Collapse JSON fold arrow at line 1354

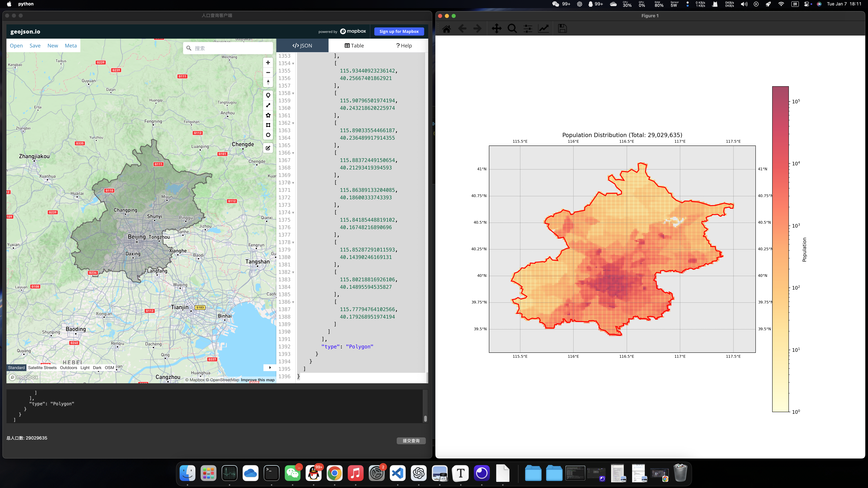click(x=293, y=64)
